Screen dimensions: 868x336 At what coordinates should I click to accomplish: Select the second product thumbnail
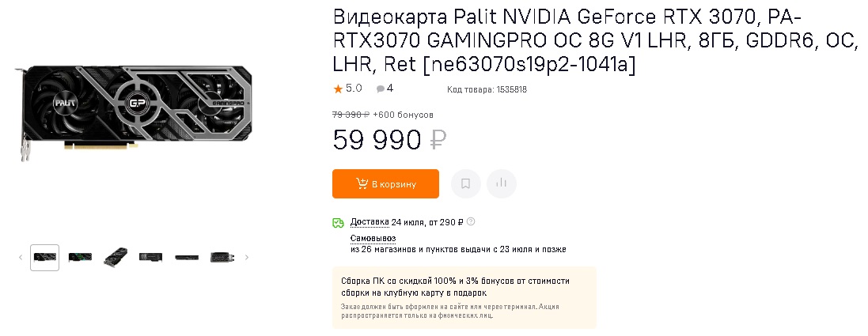[80, 257]
